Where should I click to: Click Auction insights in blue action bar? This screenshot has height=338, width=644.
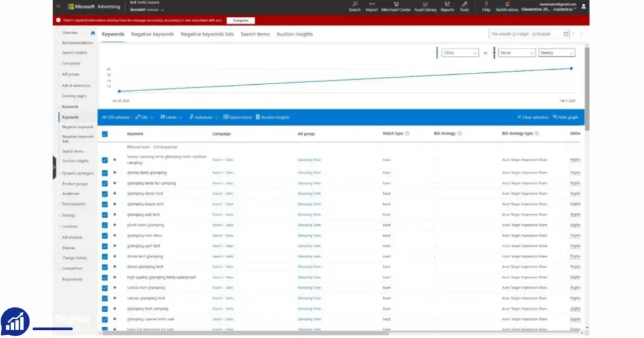[273, 117]
